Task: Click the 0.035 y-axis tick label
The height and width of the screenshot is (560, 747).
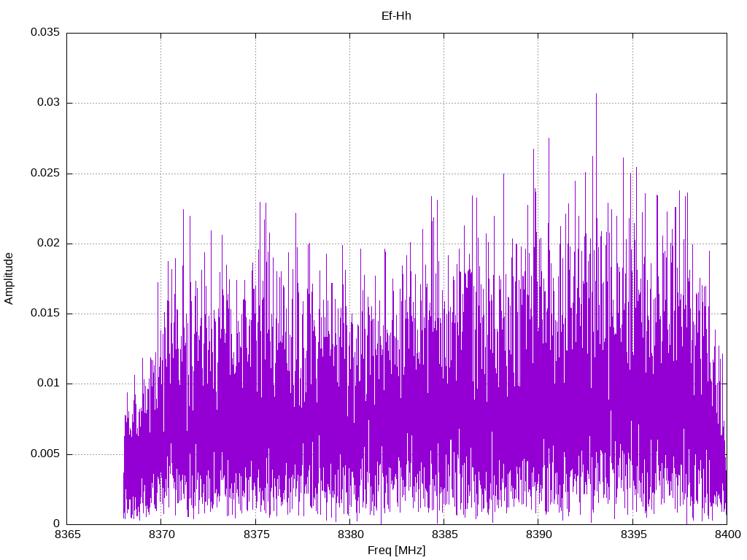Action: click(x=45, y=32)
